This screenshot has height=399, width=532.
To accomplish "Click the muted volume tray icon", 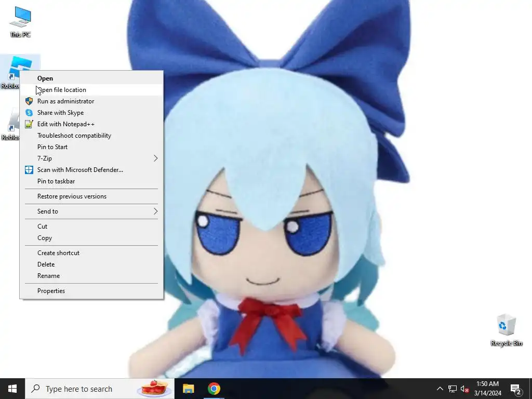I will point(465,389).
